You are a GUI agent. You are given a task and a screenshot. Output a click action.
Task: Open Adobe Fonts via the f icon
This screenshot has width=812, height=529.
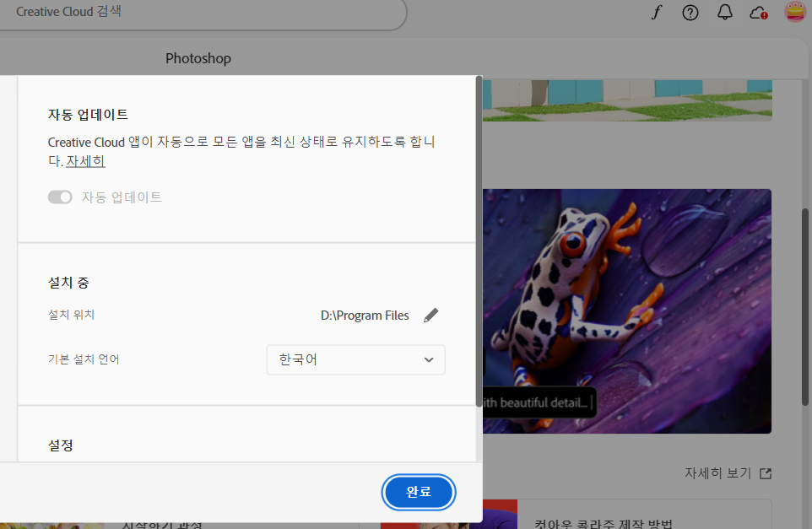pos(657,12)
